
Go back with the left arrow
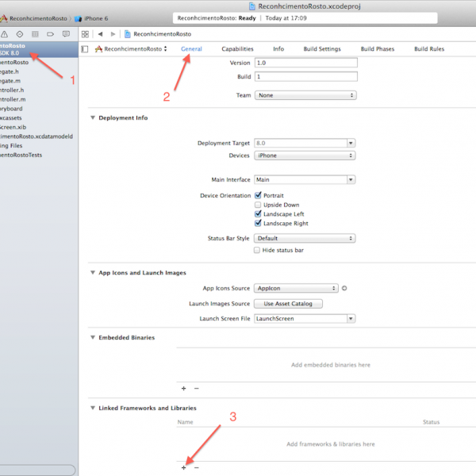coord(100,34)
